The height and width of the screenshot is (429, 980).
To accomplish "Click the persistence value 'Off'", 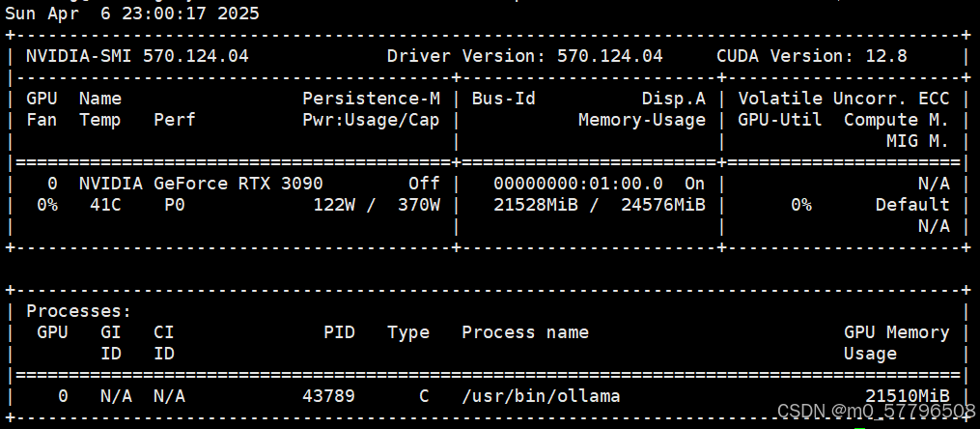I will coord(425,184).
